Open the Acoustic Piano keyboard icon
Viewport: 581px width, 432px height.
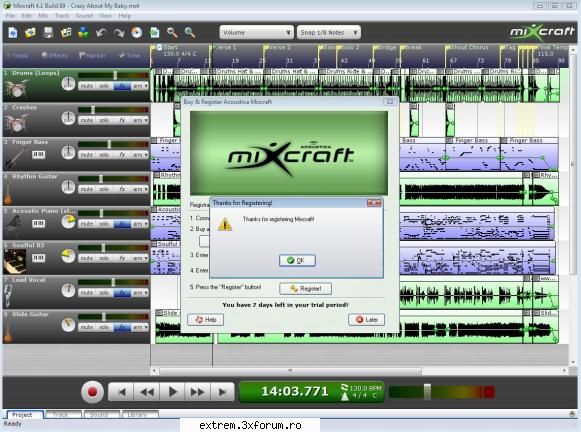pos(39,223)
